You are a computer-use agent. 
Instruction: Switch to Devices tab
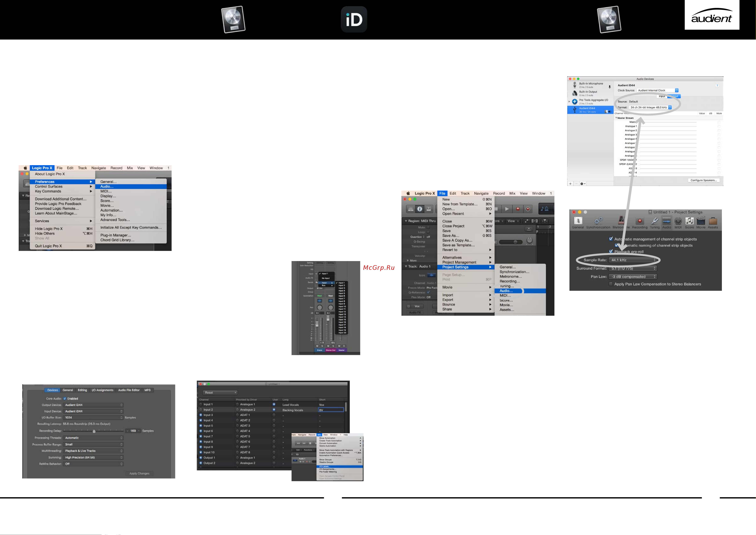tap(52, 390)
